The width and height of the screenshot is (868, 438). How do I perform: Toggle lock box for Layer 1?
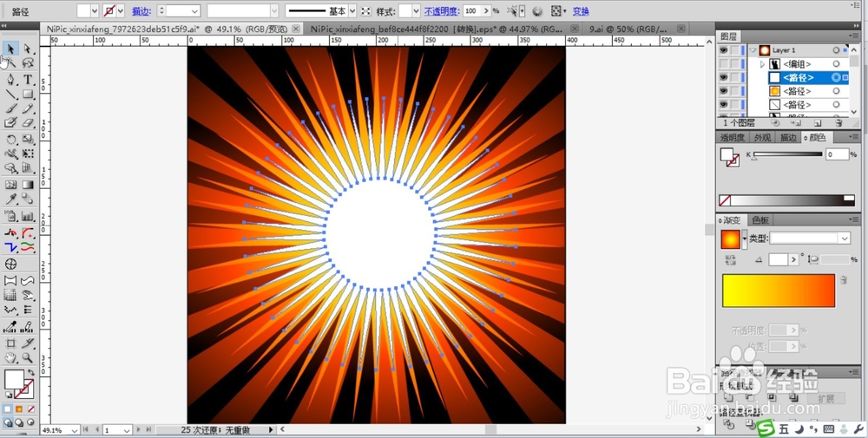coord(734,50)
